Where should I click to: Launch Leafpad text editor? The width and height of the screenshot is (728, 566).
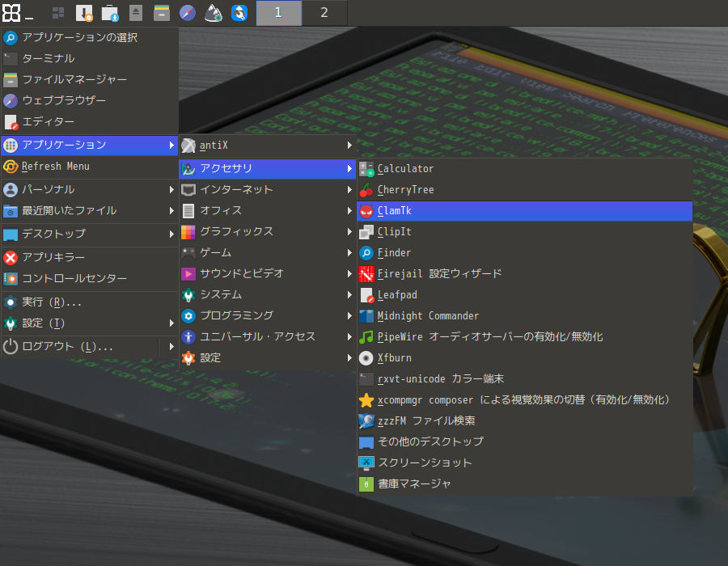tap(525, 294)
